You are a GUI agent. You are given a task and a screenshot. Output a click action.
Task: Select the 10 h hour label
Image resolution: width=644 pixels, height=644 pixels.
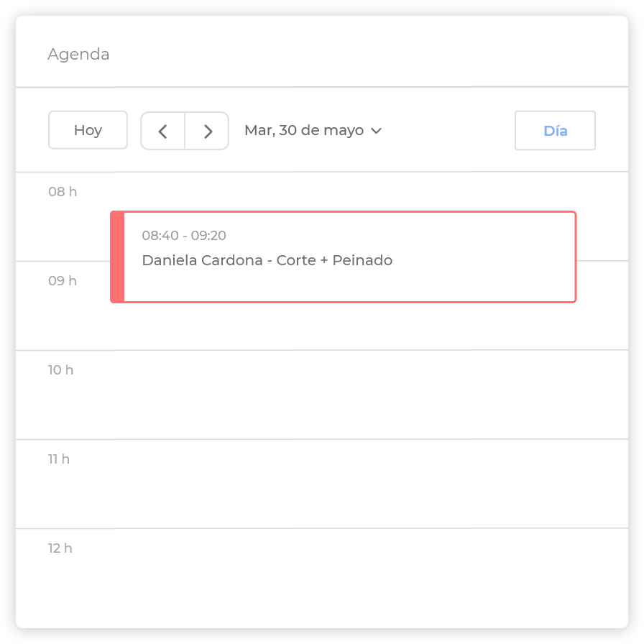pos(61,370)
